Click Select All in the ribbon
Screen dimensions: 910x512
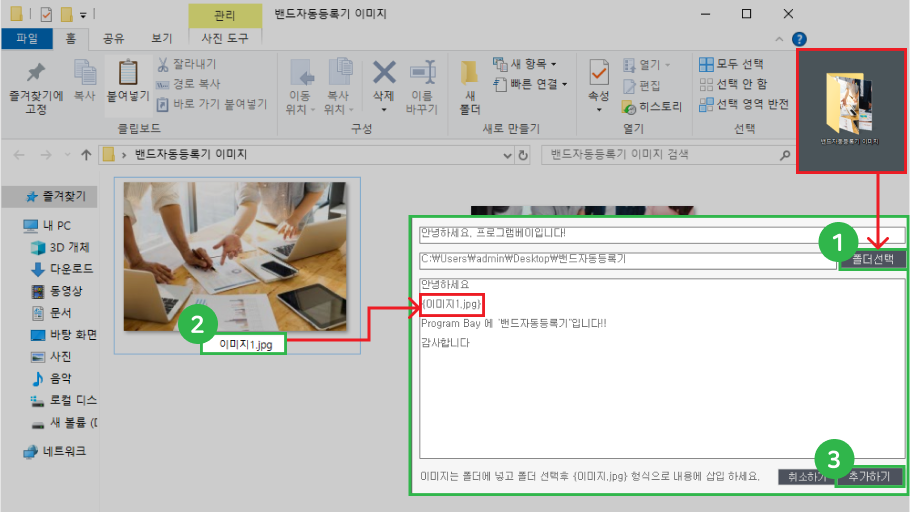pyautogui.click(x=732, y=64)
